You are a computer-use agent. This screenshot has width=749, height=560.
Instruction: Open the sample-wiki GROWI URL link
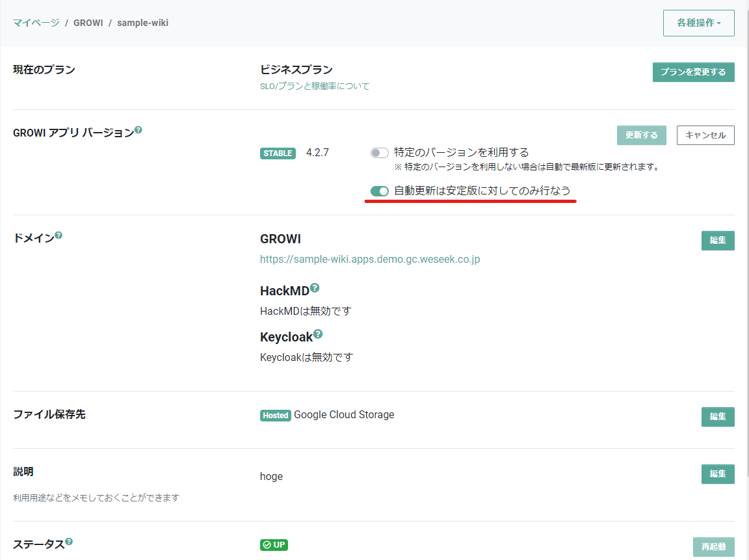click(370, 259)
